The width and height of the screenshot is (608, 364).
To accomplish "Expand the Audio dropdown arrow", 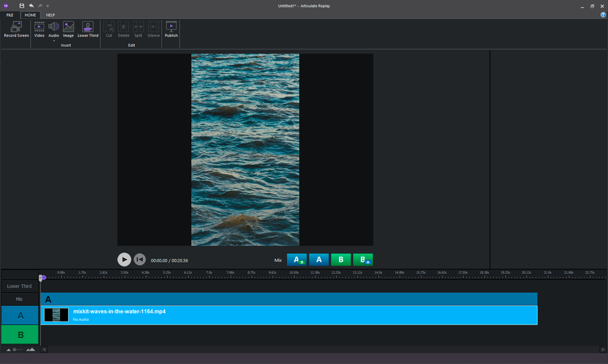I will click(54, 41).
